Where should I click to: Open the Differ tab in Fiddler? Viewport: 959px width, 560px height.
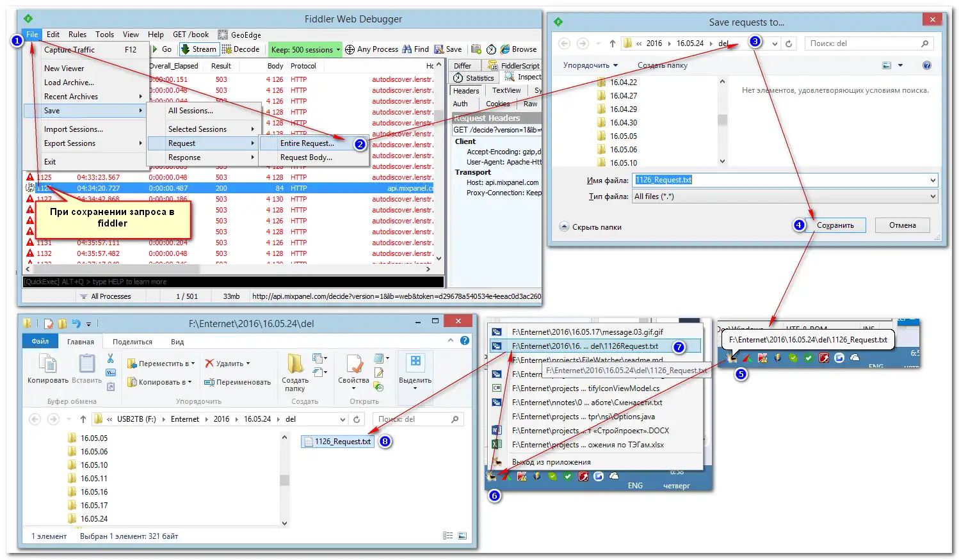(463, 65)
